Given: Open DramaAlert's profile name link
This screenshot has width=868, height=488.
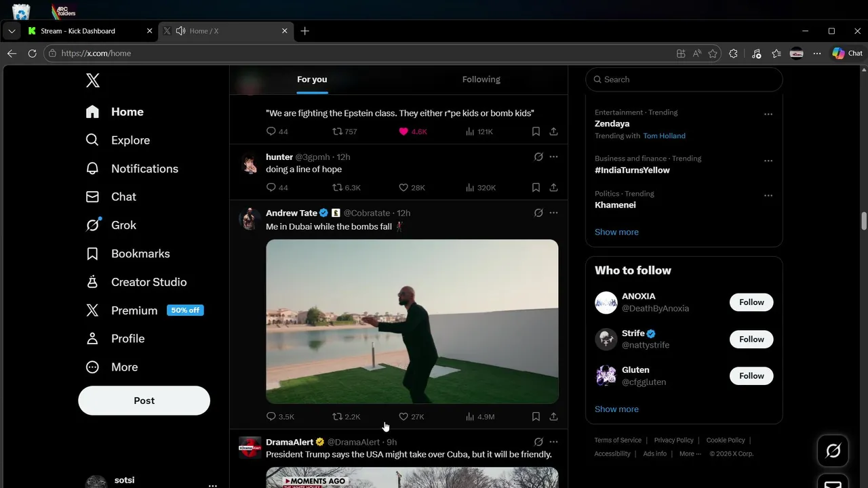Looking at the screenshot, I should point(290,442).
